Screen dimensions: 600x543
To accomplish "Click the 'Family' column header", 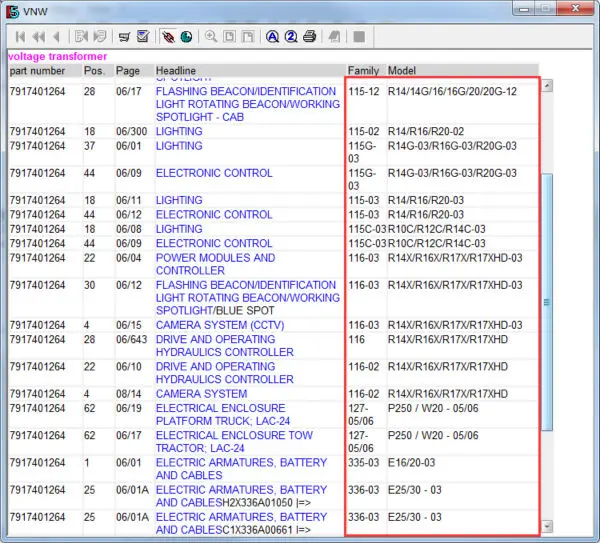I will tap(363, 71).
